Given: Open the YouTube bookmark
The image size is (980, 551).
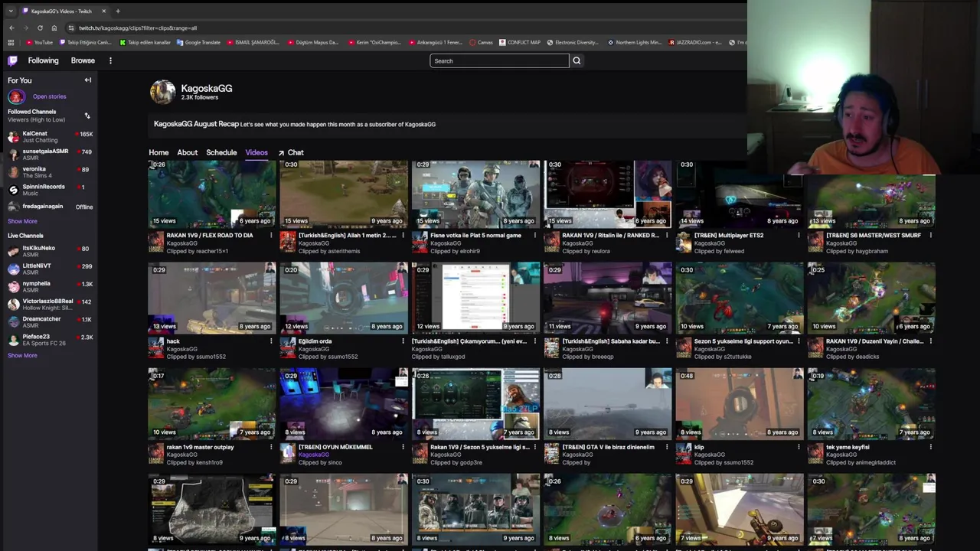Looking at the screenshot, I should [x=39, y=43].
